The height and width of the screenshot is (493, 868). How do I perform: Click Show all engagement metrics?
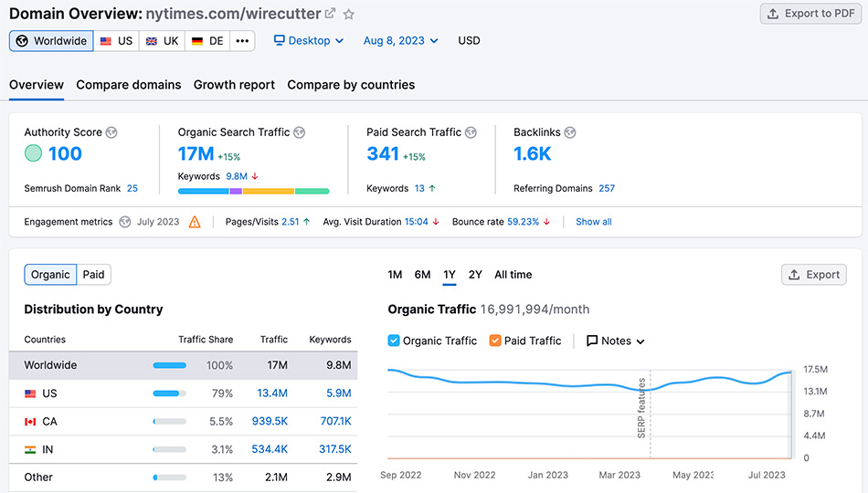[x=593, y=221]
